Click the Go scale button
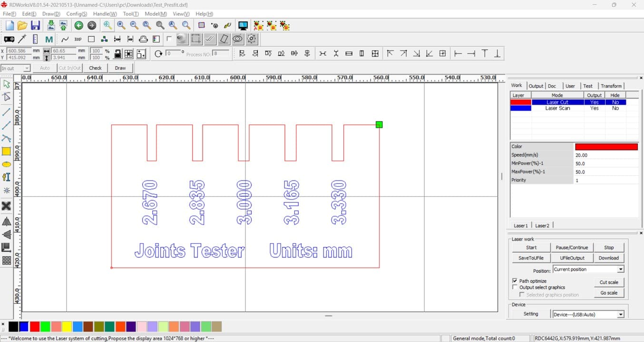The image size is (644, 342). (x=609, y=293)
